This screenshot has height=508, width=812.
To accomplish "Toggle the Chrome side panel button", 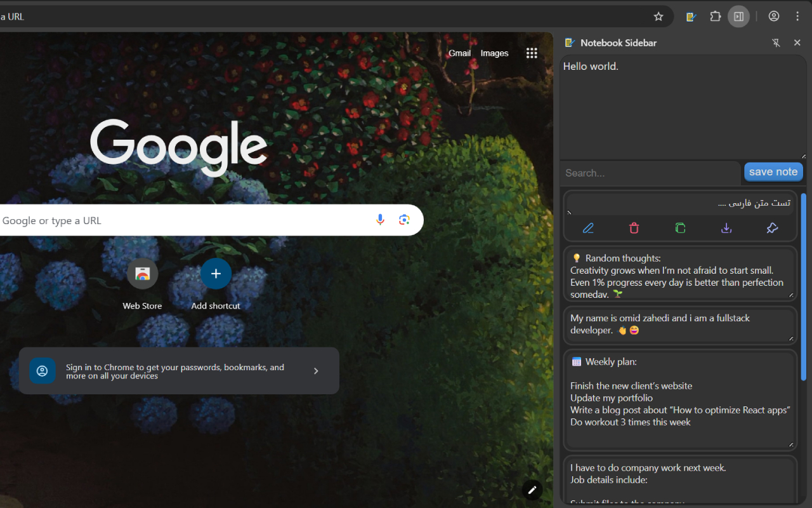I will pos(738,17).
